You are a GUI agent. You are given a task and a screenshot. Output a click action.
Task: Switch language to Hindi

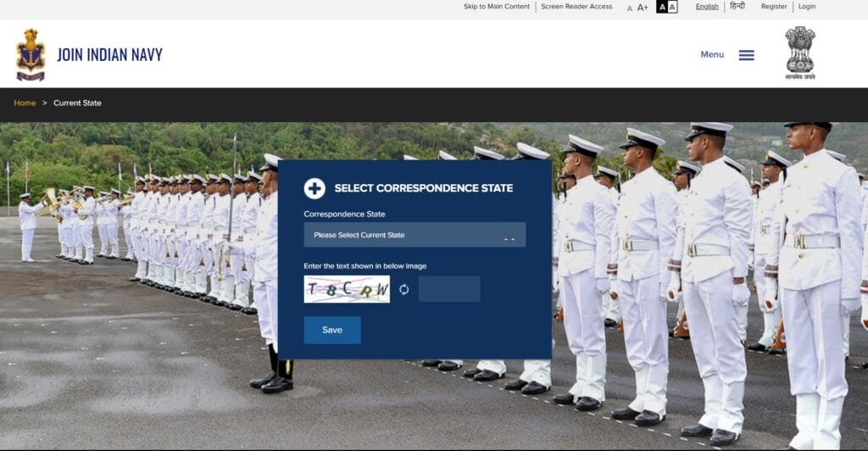click(x=737, y=7)
